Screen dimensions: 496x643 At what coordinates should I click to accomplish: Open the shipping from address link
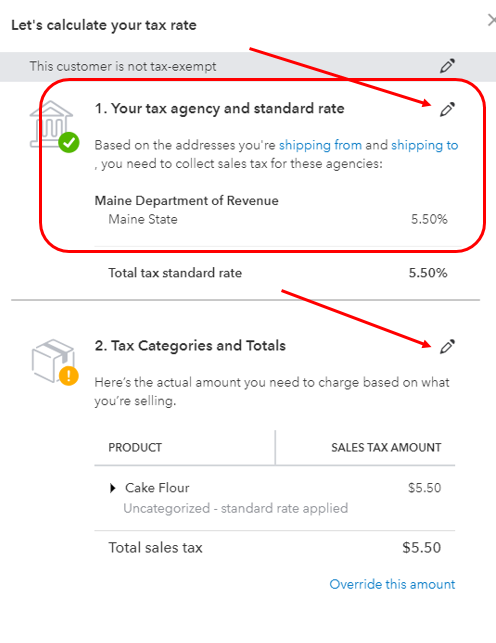coord(320,145)
